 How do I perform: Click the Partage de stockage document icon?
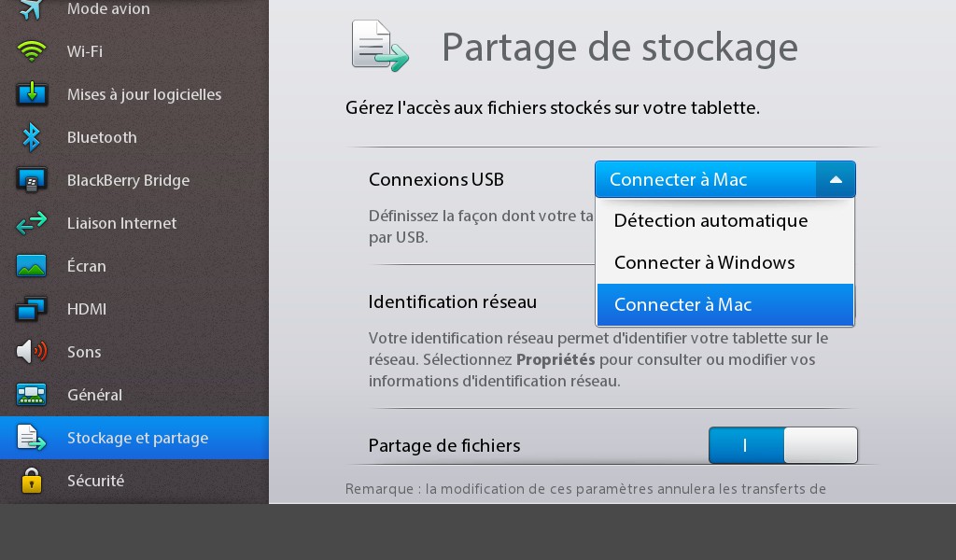380,47
